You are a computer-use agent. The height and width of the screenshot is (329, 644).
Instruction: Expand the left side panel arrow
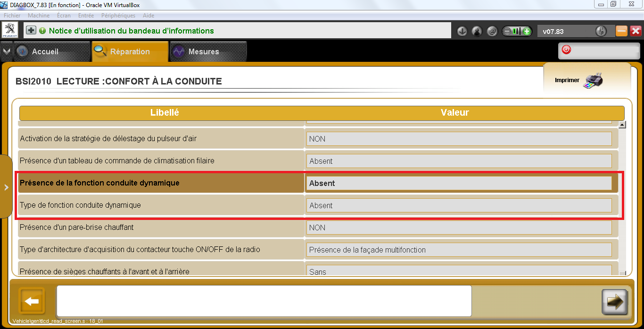click(6, 187)
